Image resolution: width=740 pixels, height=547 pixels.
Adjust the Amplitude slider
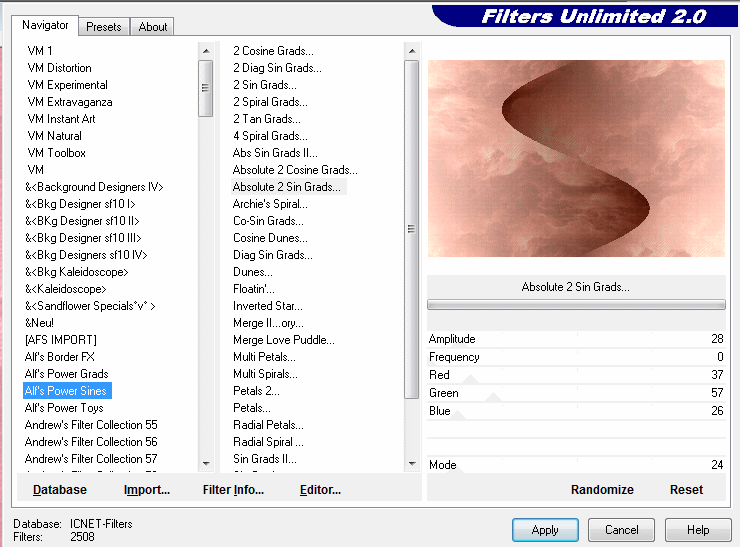tap(575, 340)
